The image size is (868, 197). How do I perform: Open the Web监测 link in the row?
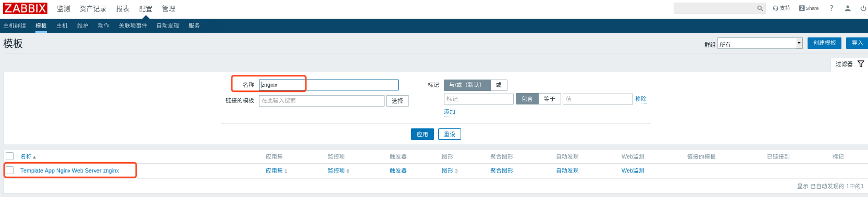click(x=633, y=170)
